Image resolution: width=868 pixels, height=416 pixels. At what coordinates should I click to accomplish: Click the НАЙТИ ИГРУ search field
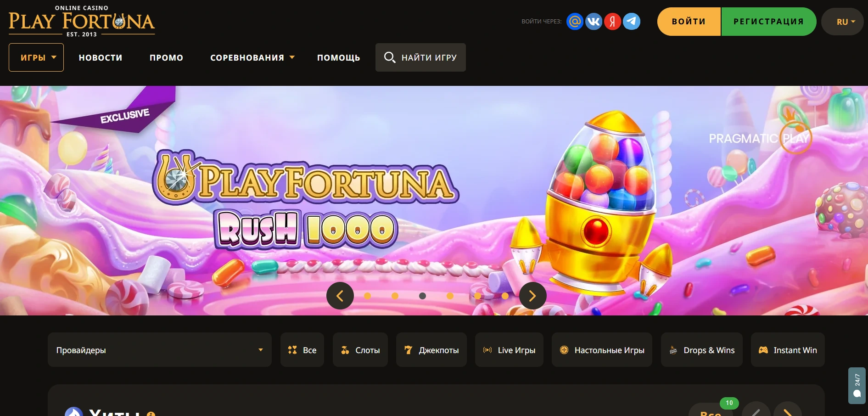coord(420,57)
